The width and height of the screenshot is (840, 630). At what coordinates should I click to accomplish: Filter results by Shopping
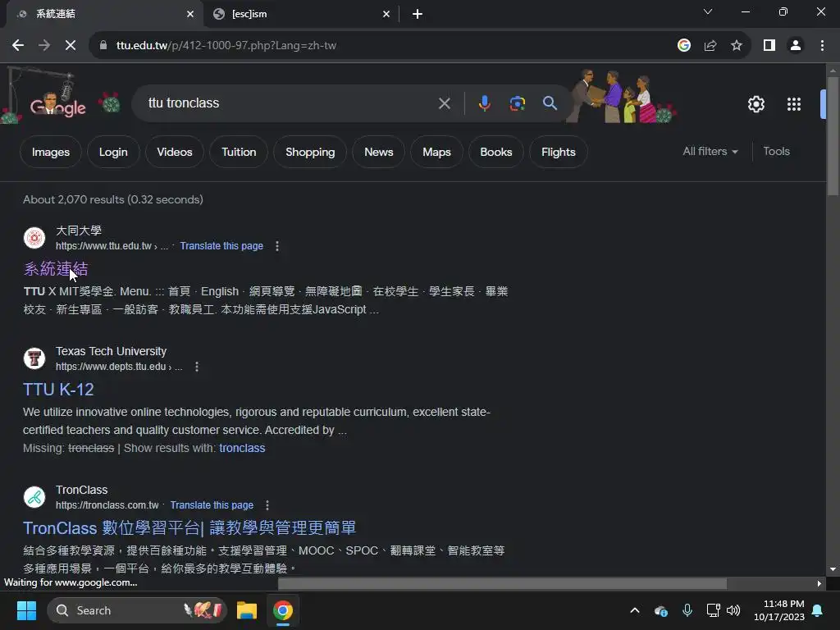tap(310, 152)
